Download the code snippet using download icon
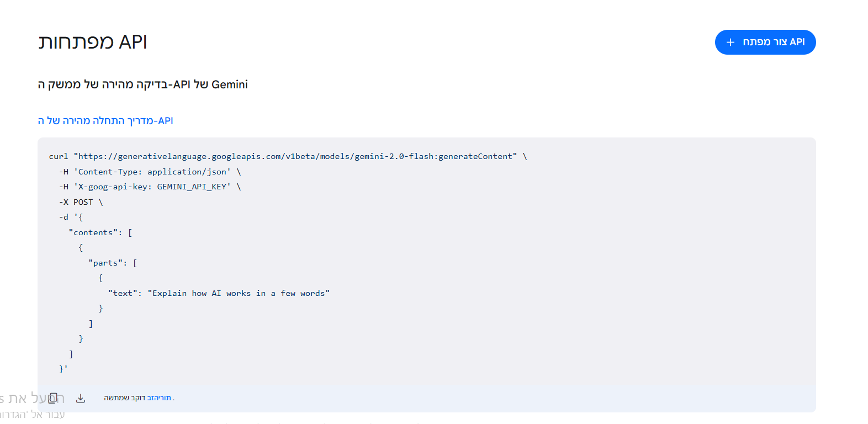The width and height of the screenshot is (868, 424). (x=81, y=398)
